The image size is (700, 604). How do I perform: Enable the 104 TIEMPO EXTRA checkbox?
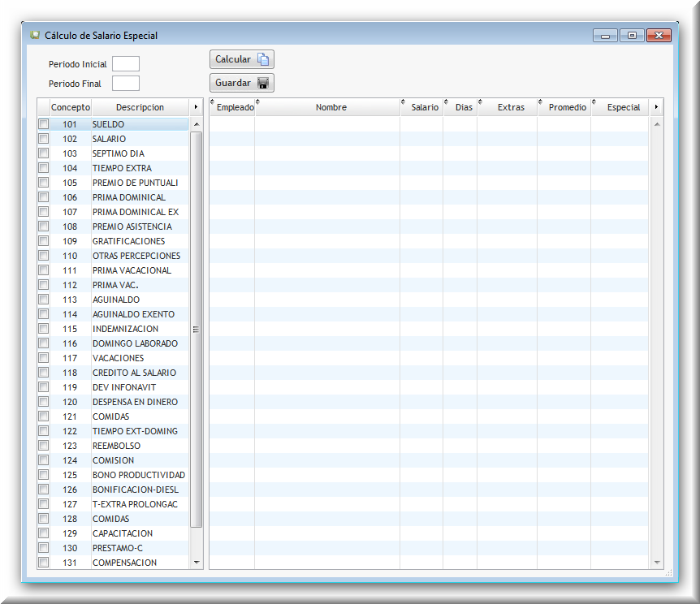(43, 168)
